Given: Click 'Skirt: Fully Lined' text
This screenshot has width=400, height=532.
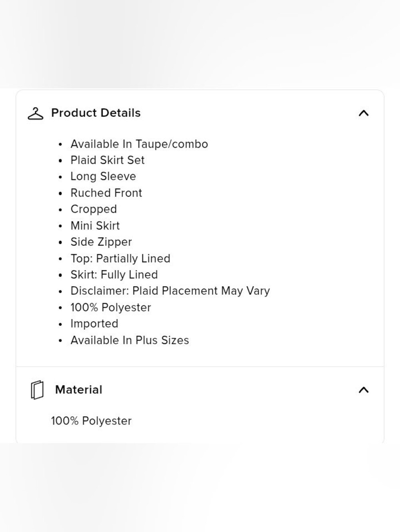Looking at the screenshot, I should point(114,275).
